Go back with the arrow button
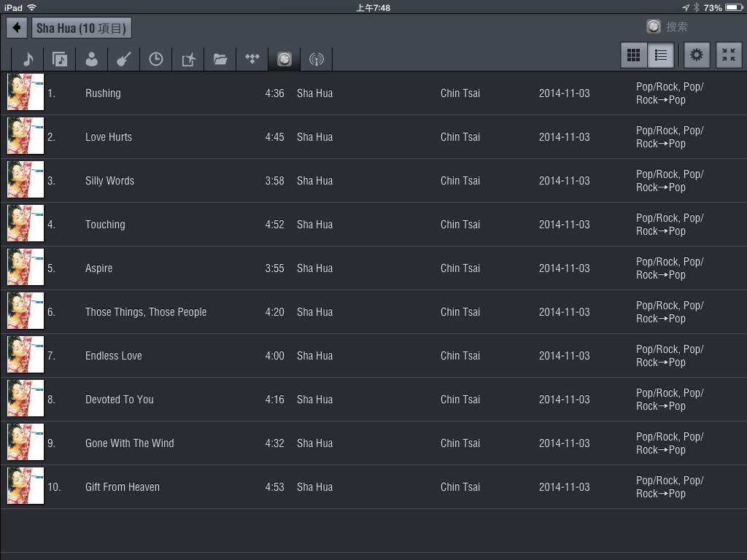The width and height of the screenshot is (747, 560). click(17, 28)
